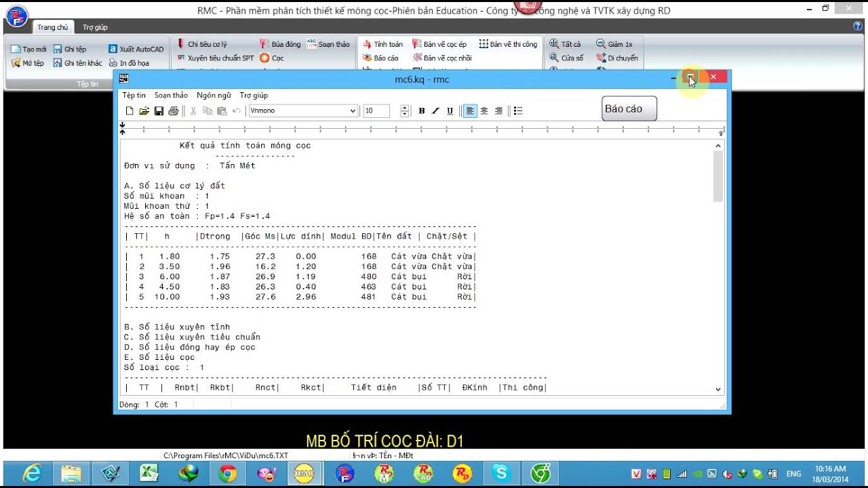
Task: Click font size field showing 10
Action: (376, 111)
